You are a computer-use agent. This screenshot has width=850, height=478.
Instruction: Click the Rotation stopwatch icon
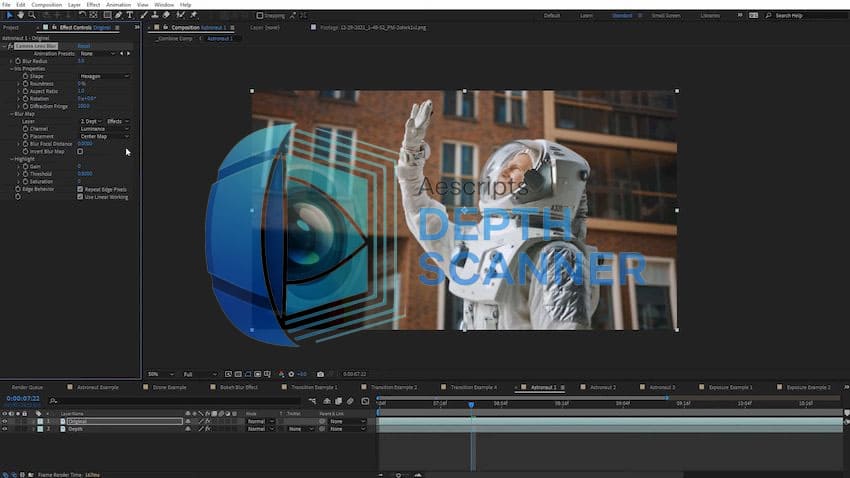pyautogui.click(x=25, y=99)
